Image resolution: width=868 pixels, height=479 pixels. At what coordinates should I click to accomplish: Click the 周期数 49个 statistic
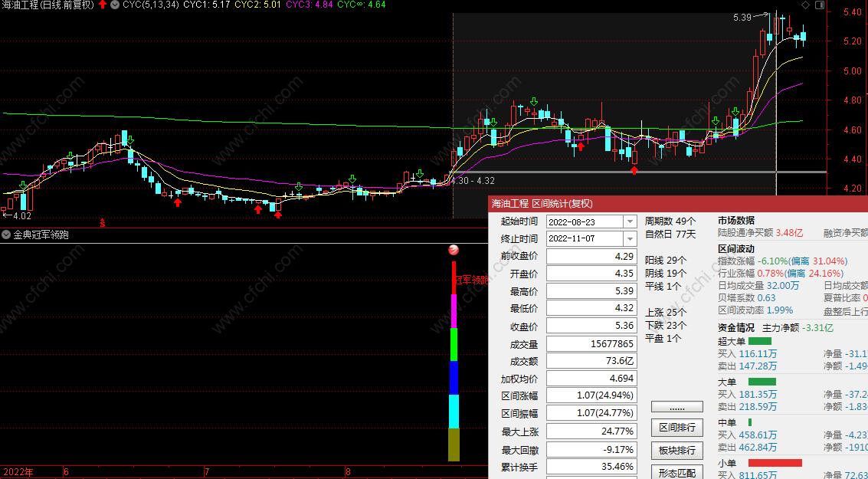tap(670, 221)
